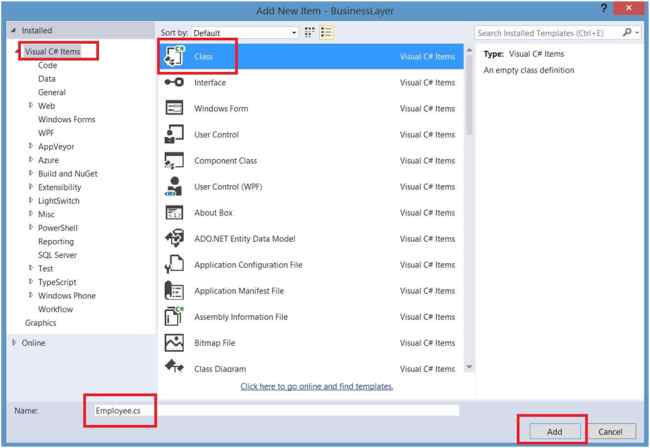Open the search options dropdown arrow
650x448 pixels.
[x=638, y=32]
